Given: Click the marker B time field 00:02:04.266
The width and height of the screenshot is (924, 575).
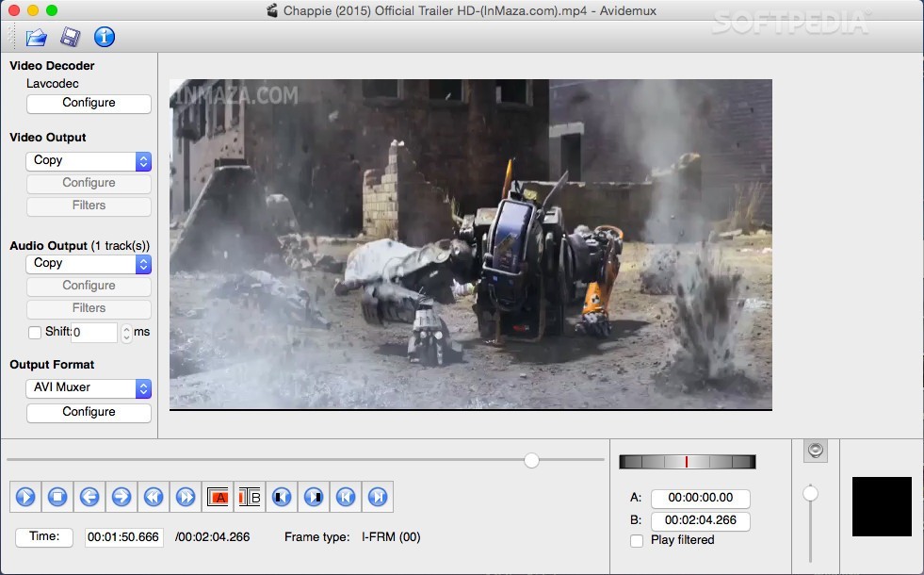Looking at the screenshot, I should [x=700, y=520].
